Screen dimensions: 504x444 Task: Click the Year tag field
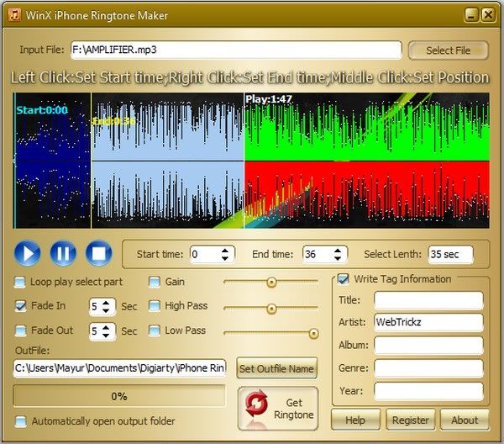point(428,391)
